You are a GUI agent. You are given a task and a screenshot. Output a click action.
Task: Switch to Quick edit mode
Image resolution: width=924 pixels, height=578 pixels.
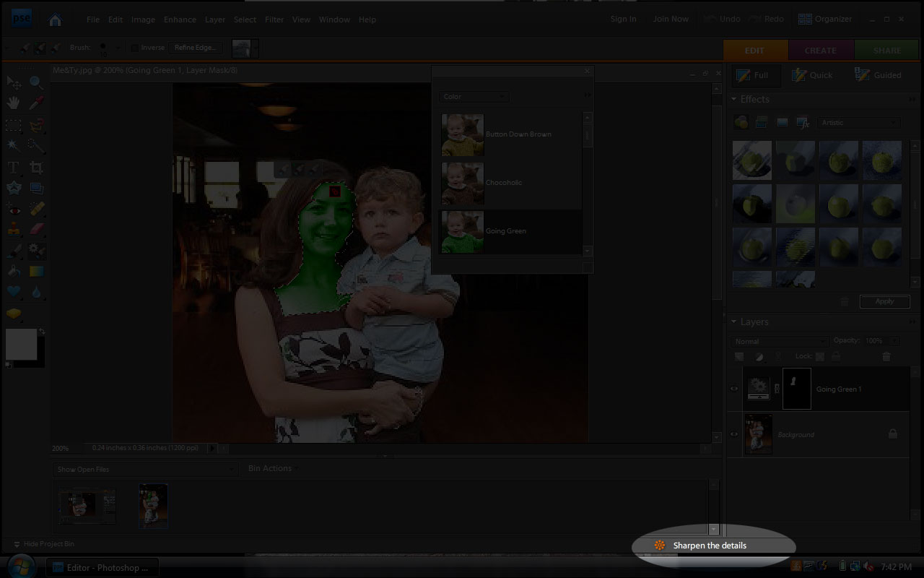[x=812, y=75]
